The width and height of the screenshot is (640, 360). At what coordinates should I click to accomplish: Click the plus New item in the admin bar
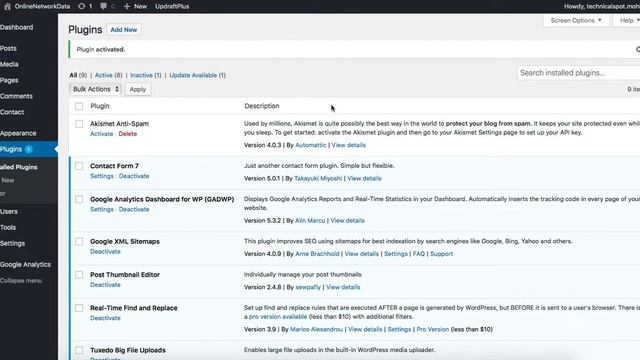(x=135, y=6)
